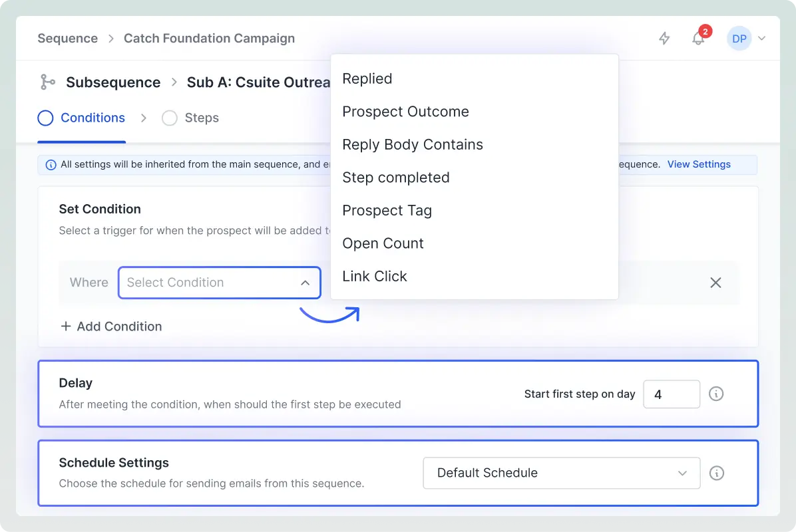
Task: Expand the profile menu chevron
Action: pyautogui.click(x=761, y=38)
